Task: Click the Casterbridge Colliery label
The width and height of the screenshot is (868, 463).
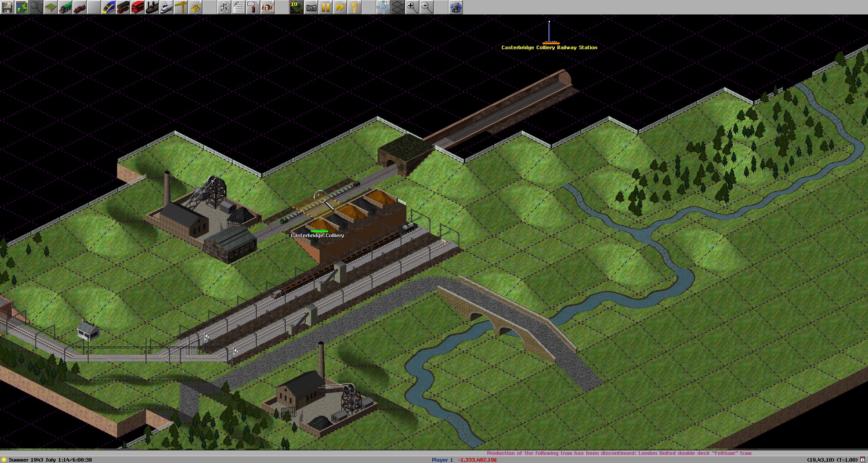Action: coord(317,235)
